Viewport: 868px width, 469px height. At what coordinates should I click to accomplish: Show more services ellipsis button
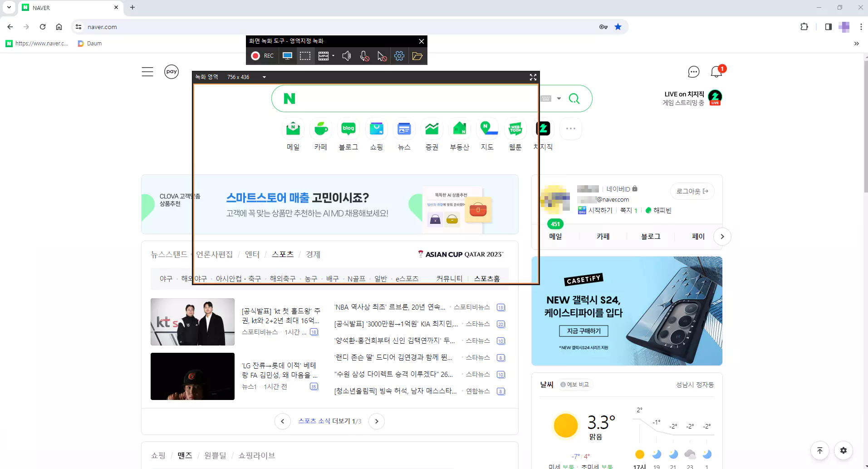(571, 128)
